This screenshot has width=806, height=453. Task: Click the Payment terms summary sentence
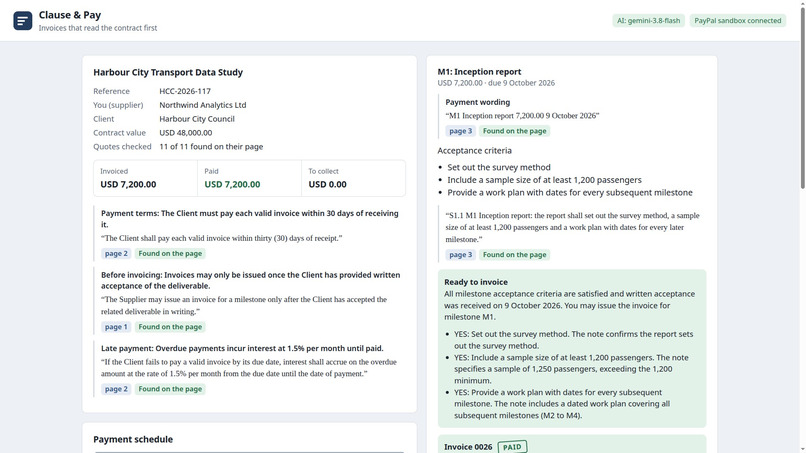coord(250,219)
